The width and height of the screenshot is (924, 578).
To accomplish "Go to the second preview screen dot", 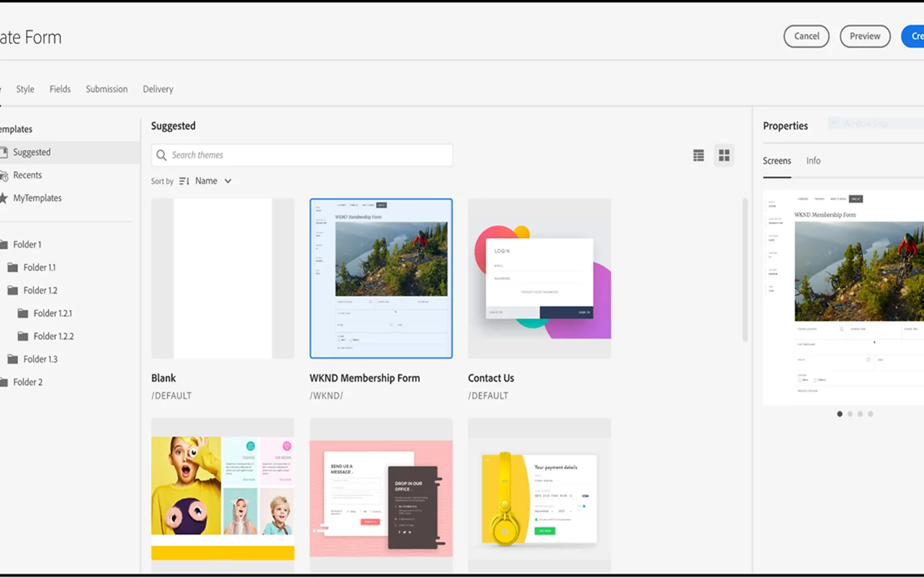I will [x=850, y=414].
